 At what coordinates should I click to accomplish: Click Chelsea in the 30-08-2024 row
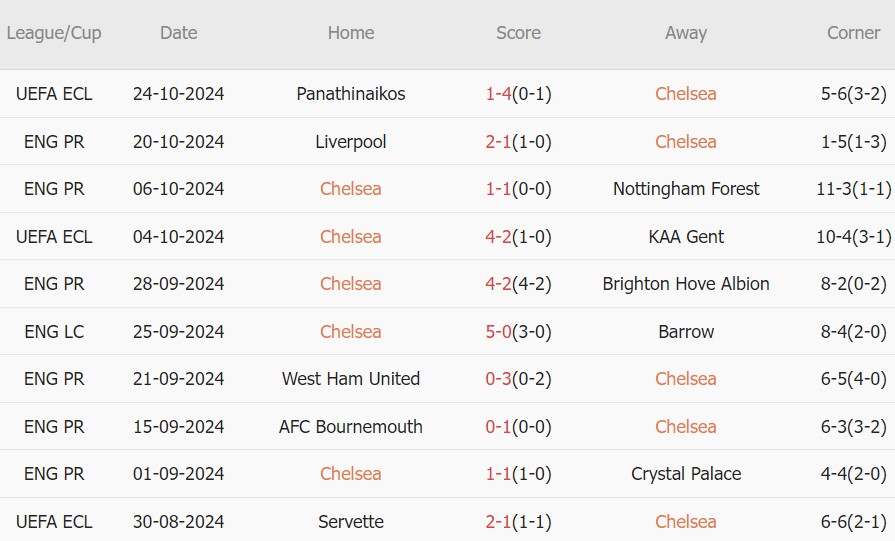(686, 522)
